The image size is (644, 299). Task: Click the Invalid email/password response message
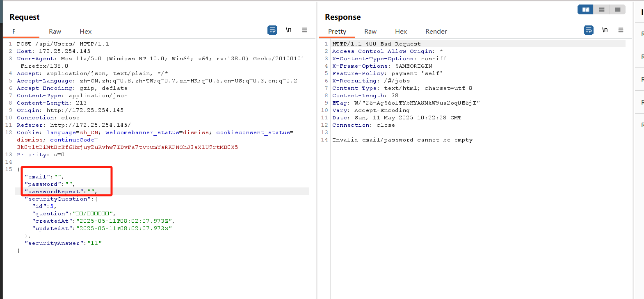click(402, 140)
